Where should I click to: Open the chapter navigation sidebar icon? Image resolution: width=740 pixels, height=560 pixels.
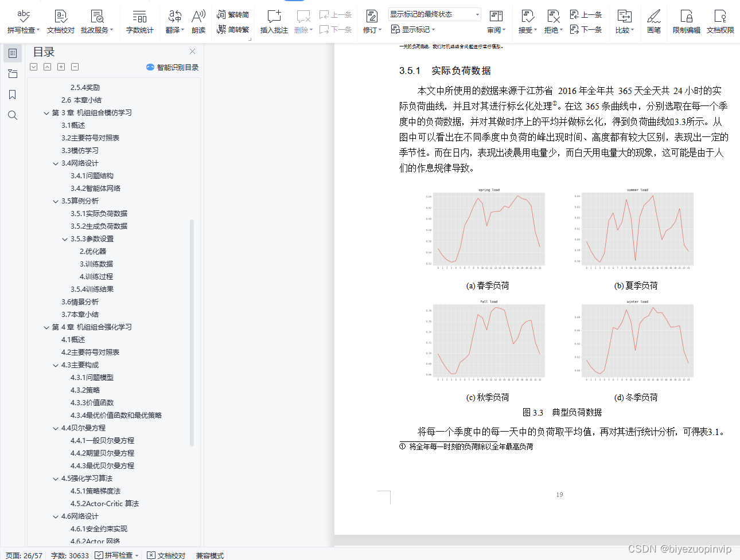coord(13,74)
